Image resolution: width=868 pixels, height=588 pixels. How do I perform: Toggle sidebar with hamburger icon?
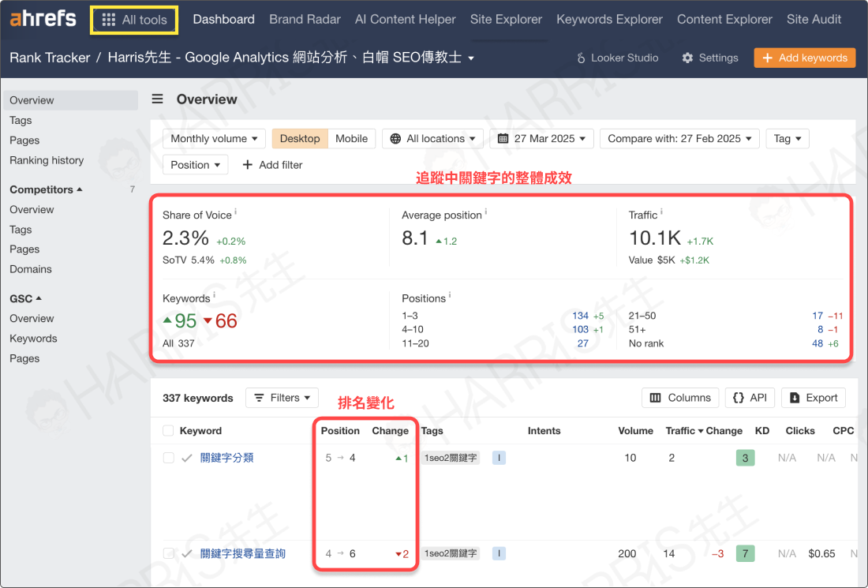click(x=158, y=99)
